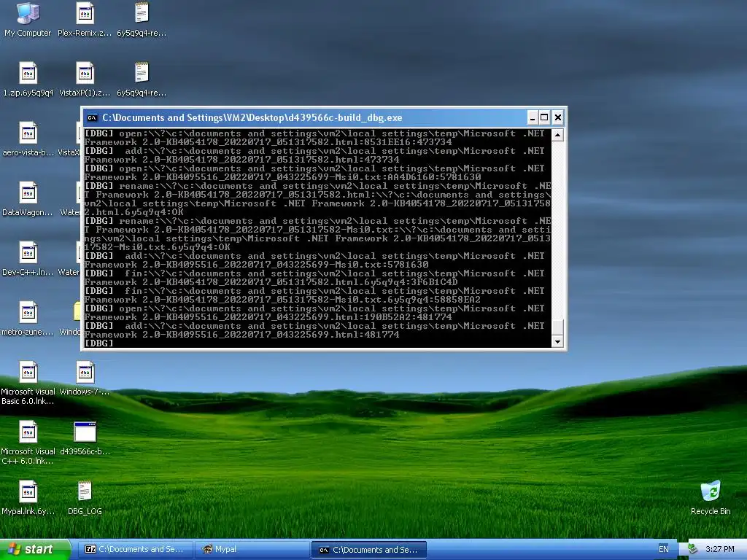The height and width of the screenshot is (560, 747).
Task: Select the Microsoft Visual C++ 6.0.lnk file
Action: pos(28,443)
